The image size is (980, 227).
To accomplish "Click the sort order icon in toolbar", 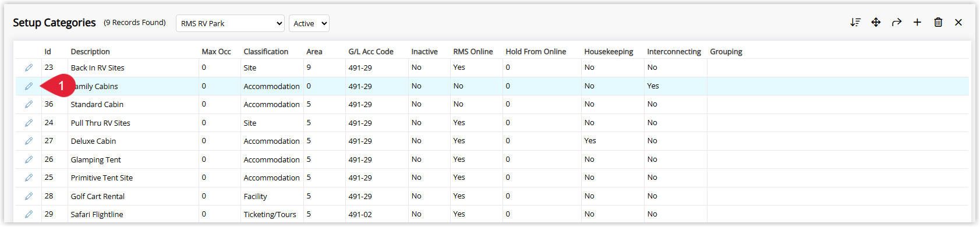I will [855, 22].
